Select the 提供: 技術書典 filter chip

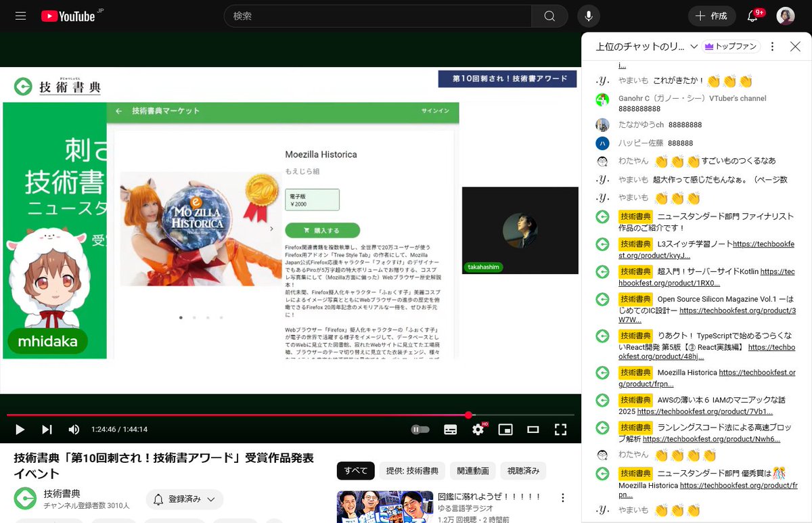coord(412,471)
